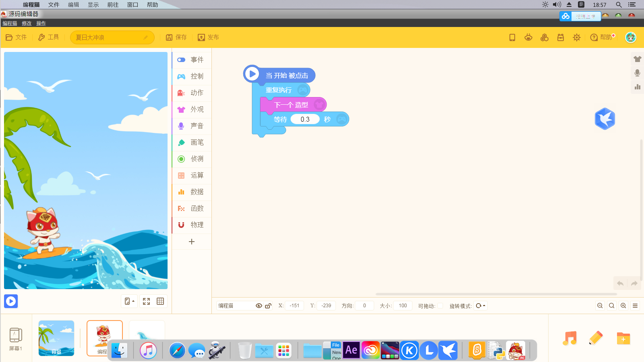Open the 控制 (Control) block category
Screen dimensions: 644x362
coord(192,76)
